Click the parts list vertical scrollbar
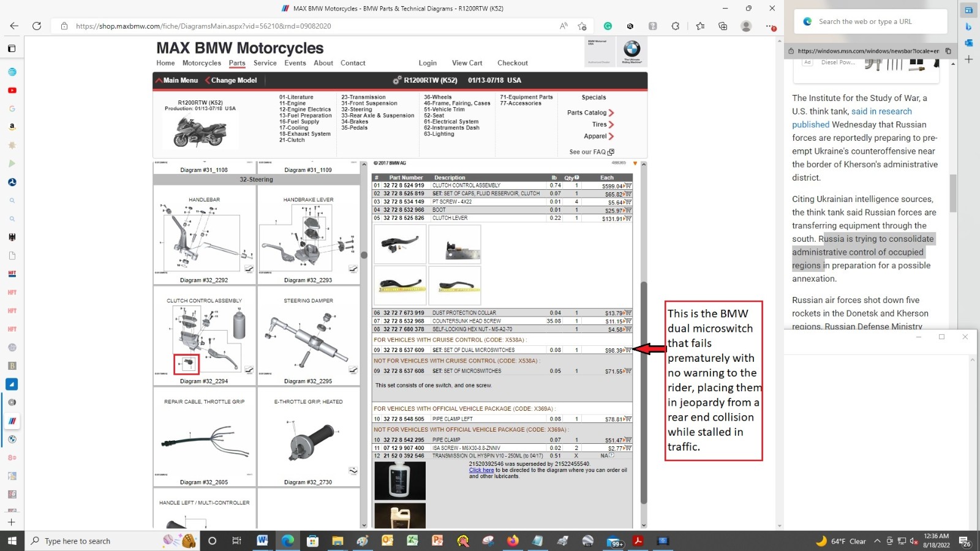This screenshot has height=551, width=980. pyautogui.click(x=643, y=392)
